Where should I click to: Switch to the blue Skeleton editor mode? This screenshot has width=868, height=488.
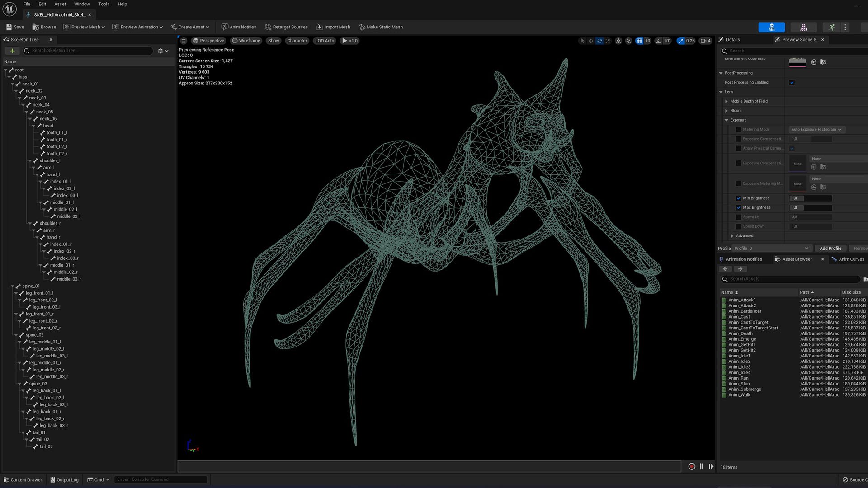[771, 27]
